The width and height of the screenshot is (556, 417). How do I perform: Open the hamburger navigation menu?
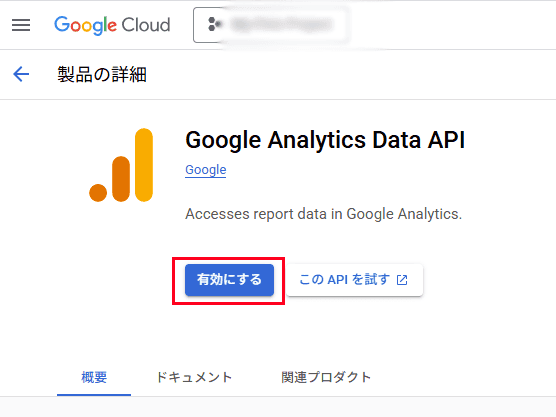(21, 25)
